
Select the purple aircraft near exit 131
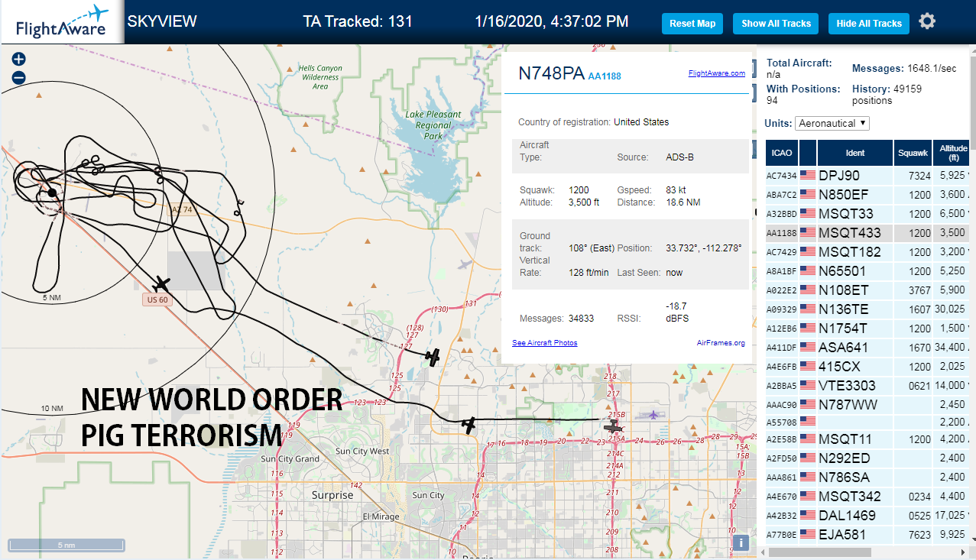[465, 264]
